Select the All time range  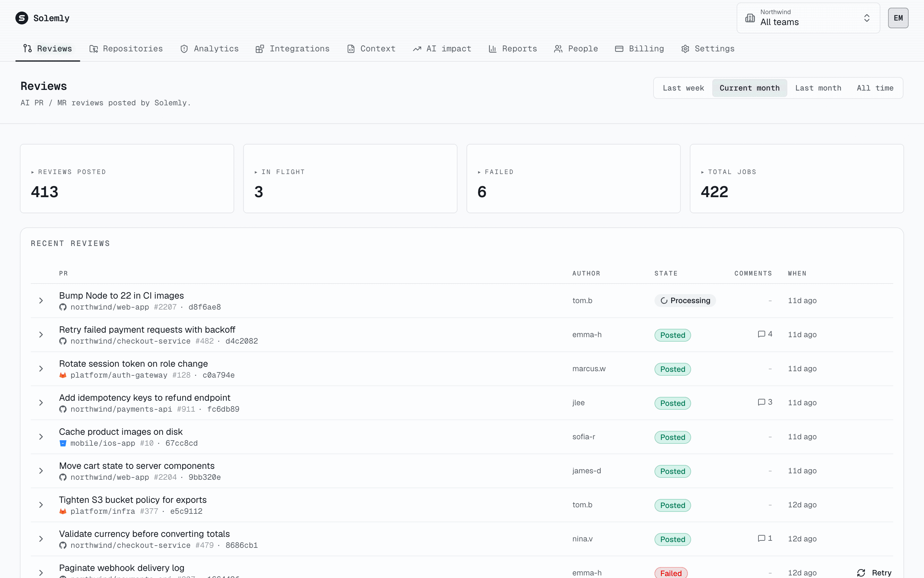click(875, 88)
